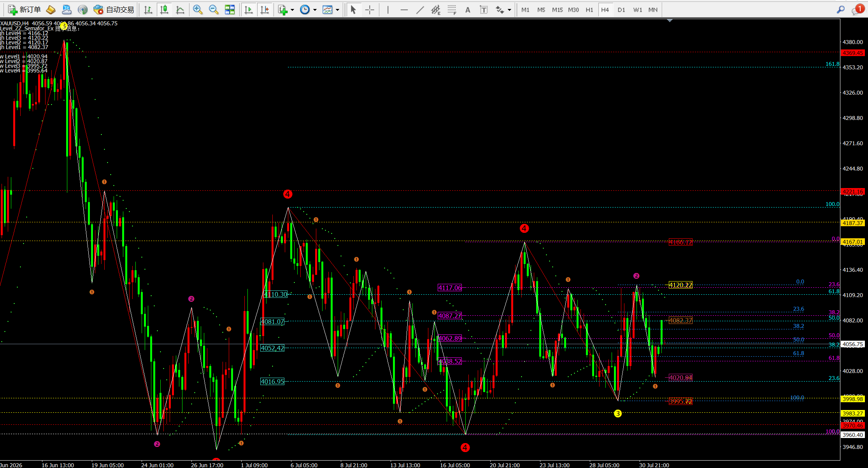
Task: Open the signals radar icon
Action: click(x=82, y=10)
